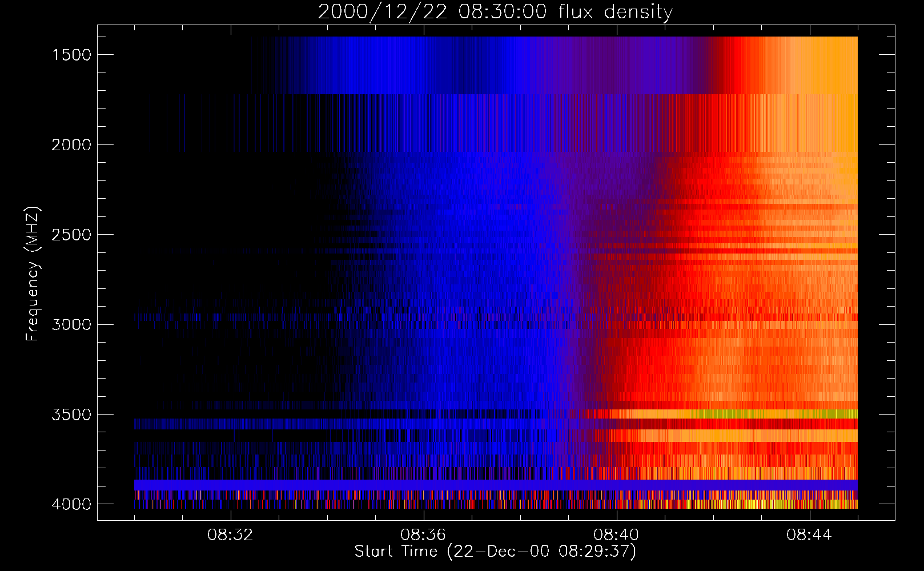Select the 2000 frequency tick label
The height and width of the screenshot is (571, 924).
71,145
